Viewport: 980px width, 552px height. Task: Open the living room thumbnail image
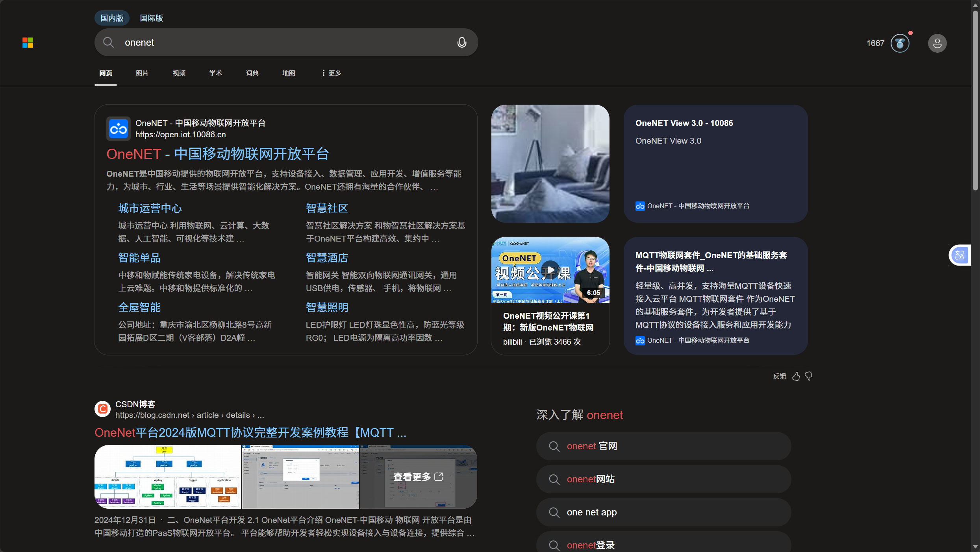coord(550,164)
